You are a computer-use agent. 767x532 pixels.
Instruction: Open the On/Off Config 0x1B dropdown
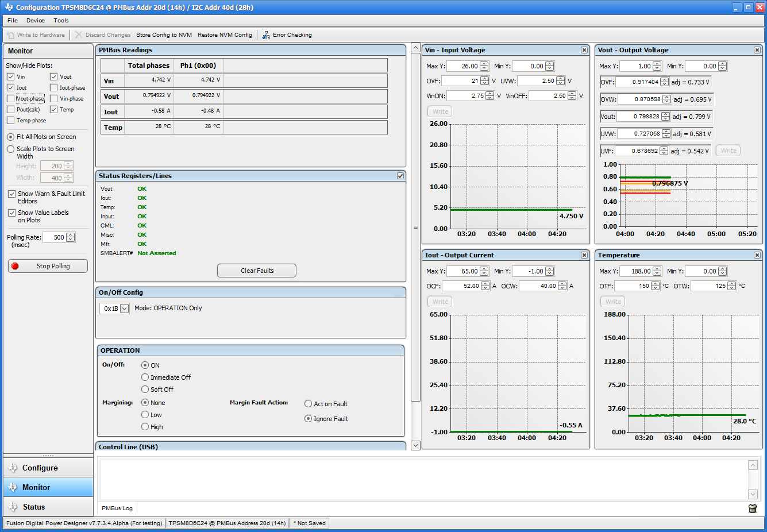coord(124,309)
